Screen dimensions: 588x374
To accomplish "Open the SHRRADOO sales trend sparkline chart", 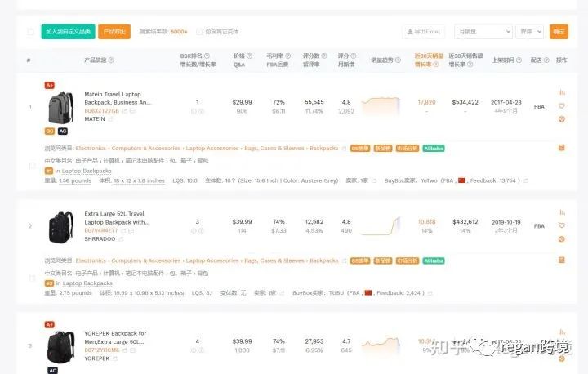I will (381, 226).
